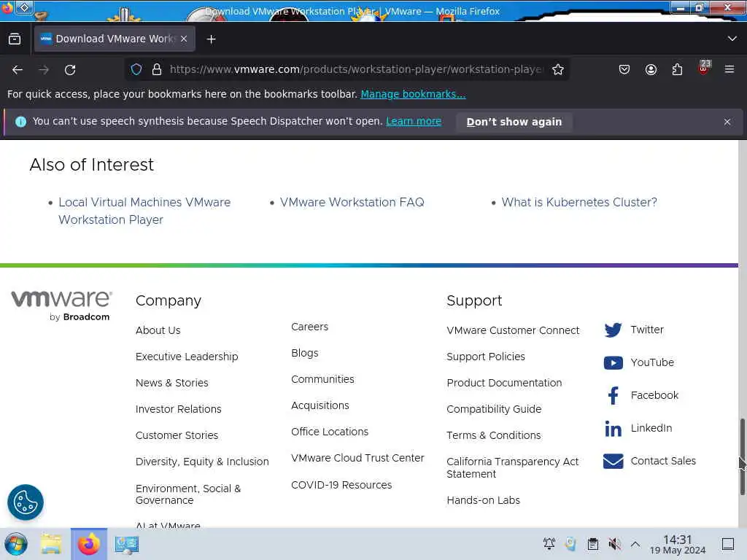The width and height of the screenshot is (747, 560).
Task: Reload the current page
Action: tap(70, 69)
